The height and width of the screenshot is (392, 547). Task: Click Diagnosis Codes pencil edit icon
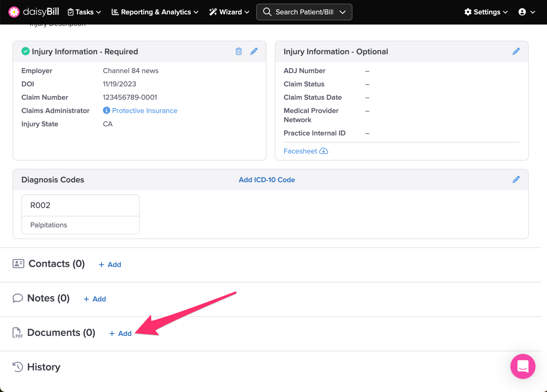[x=516, y=180]
